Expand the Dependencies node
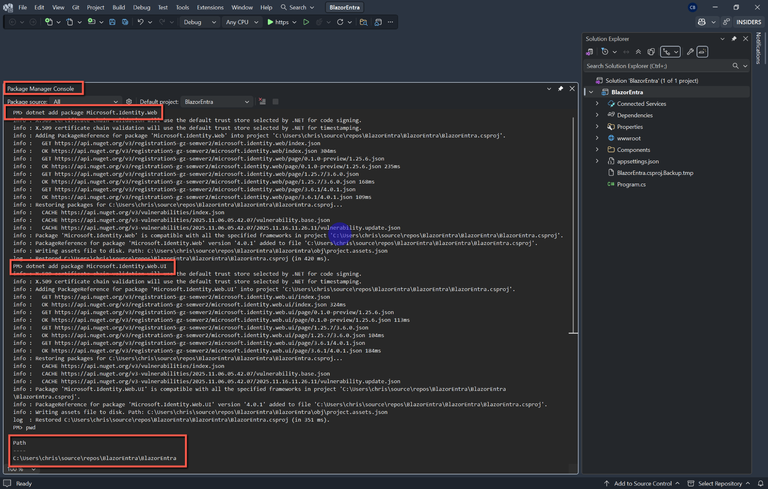 (x=597, y=115)
